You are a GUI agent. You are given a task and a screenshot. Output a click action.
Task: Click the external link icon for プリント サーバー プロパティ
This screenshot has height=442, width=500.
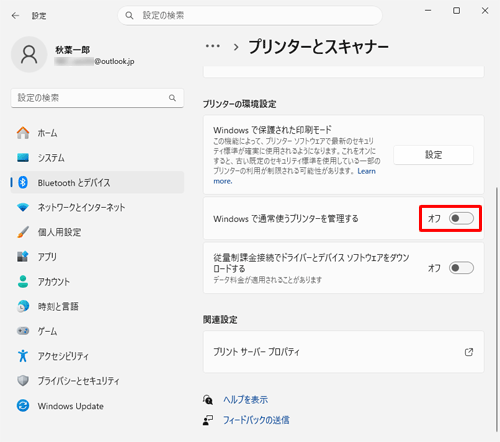click(x=469, y=352)
